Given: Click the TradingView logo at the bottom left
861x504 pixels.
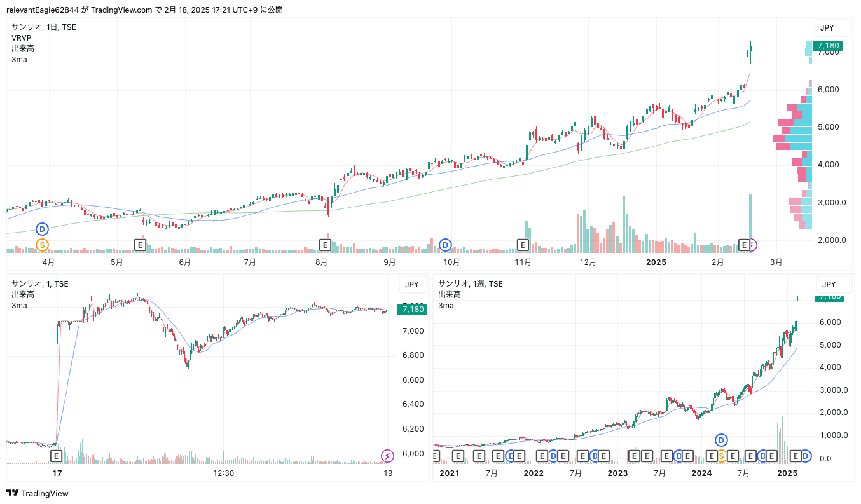Looking at the screenshot, I should tap(38, 493).
